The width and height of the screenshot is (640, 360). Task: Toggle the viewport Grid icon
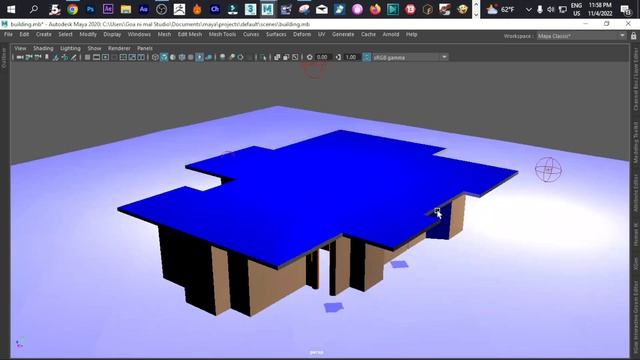point(87,58)
